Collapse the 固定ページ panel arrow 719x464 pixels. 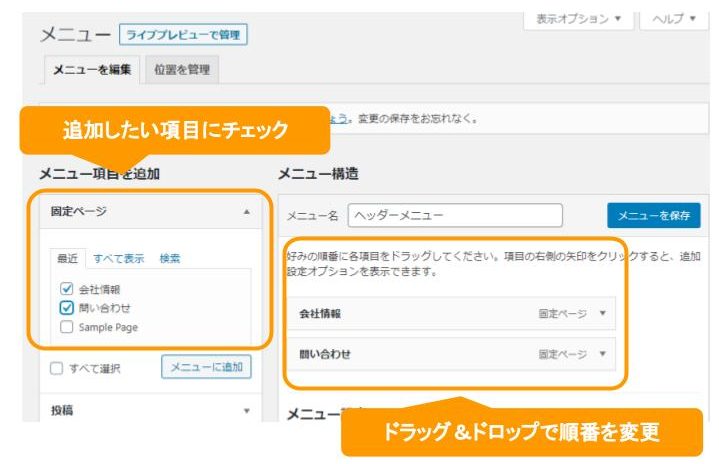pos(246,212)
